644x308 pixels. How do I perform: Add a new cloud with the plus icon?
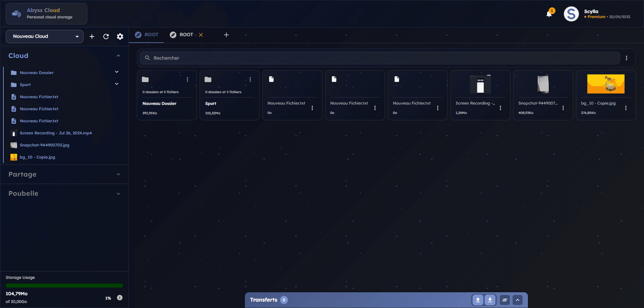(92, 37)
